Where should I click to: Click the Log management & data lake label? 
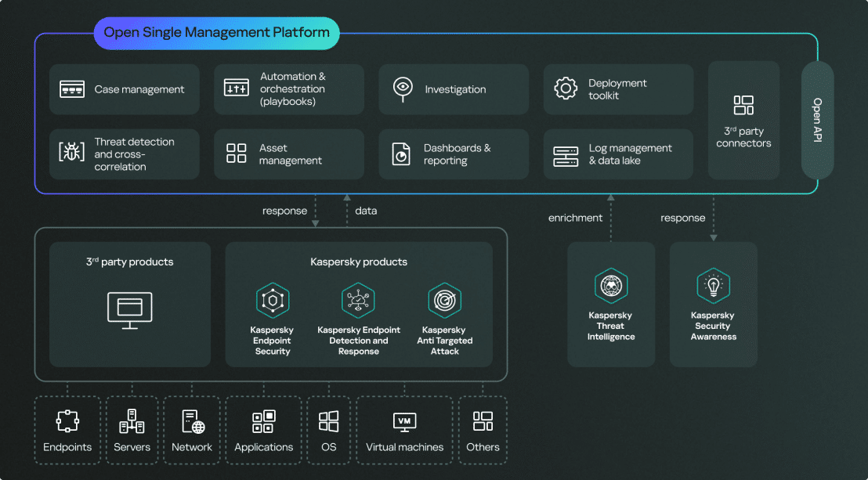pyautogui.click(x=630, y=154)
